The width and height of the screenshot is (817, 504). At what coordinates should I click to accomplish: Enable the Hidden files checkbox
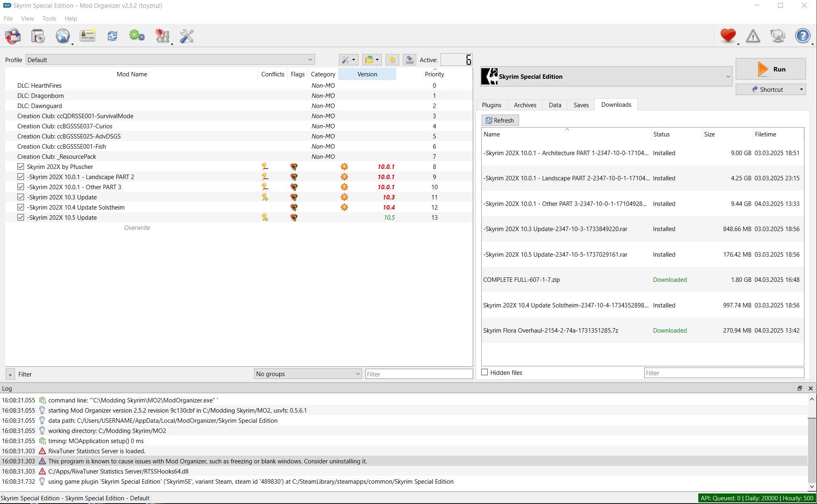pos(485,372)
